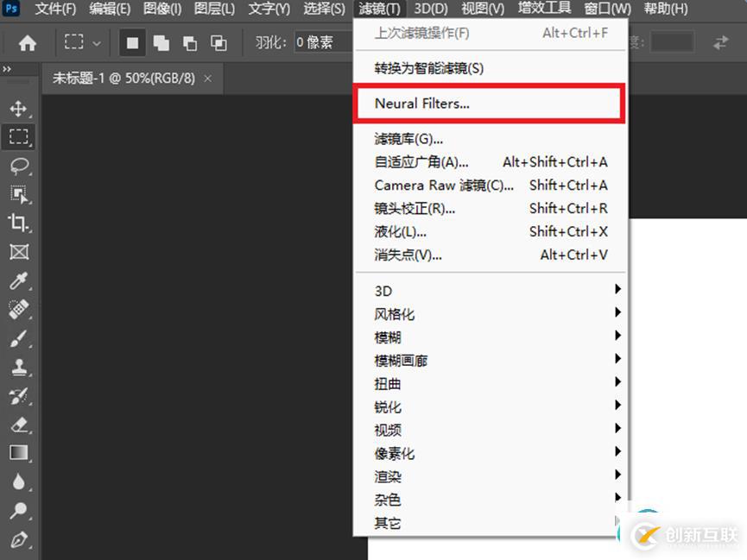Screen dimensions: 747x560
Task: Open the 编辑(E) menu
Action: [x=110, y=9]
